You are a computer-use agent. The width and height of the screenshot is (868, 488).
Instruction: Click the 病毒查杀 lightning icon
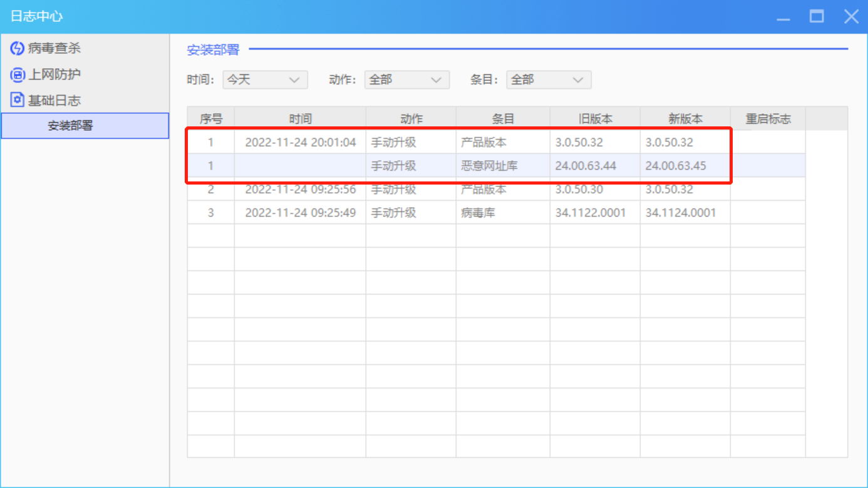coord(18,48)
